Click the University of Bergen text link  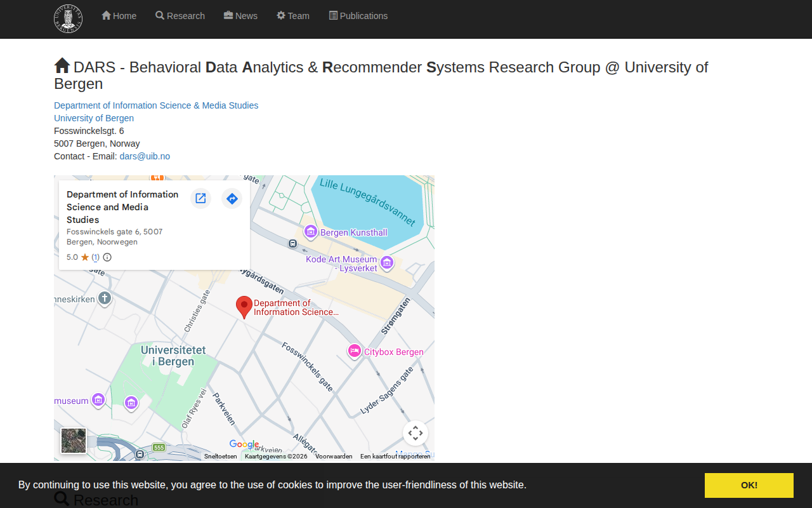[94, 118]
